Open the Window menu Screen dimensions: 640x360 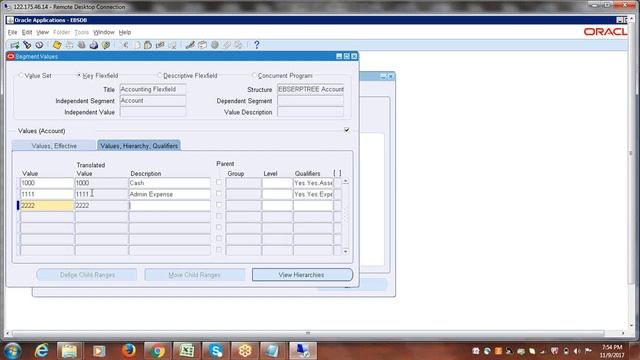[104, 32]
